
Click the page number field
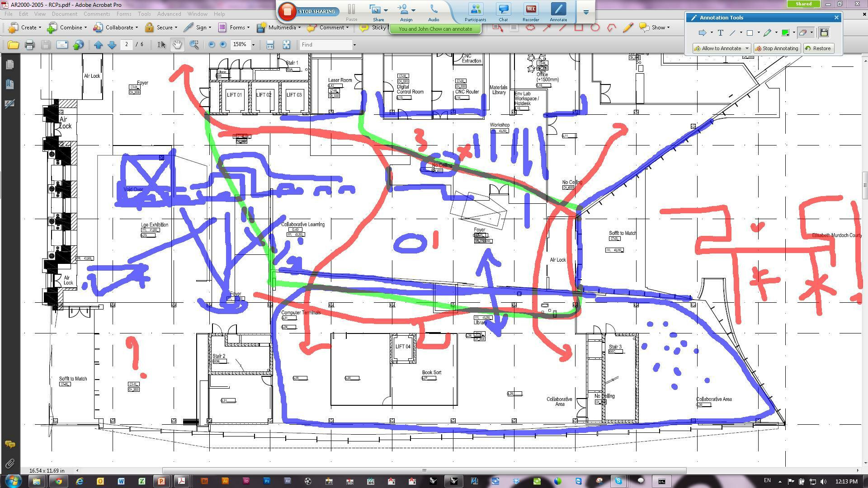[127, 44]
